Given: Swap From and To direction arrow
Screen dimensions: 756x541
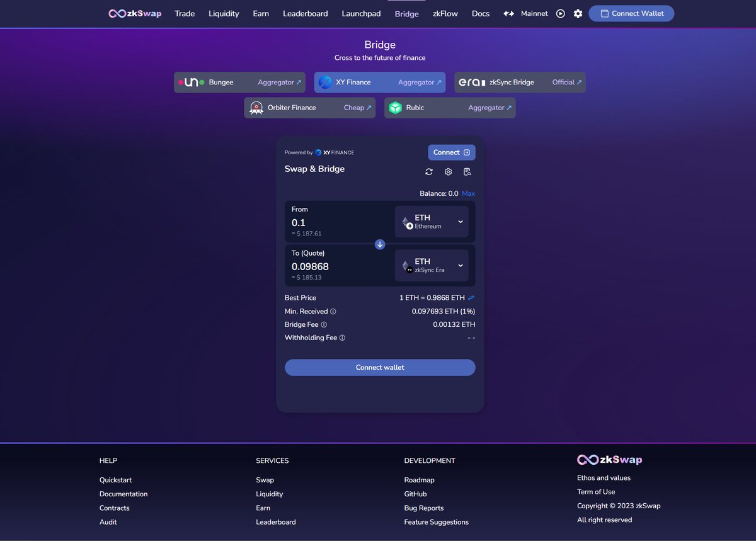Looking at the screenshot, I should 380,244.
